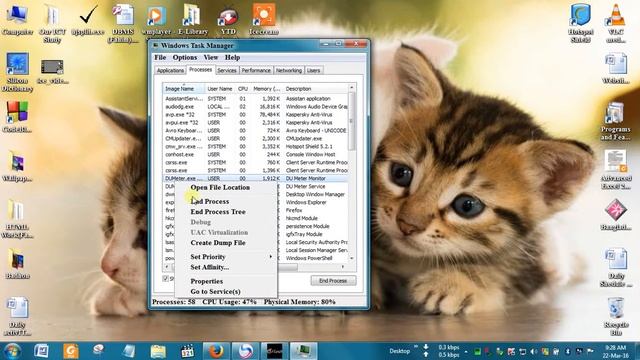640x360 pixels.
Task: Sort by the Description column header
Action: coord(315,89)
